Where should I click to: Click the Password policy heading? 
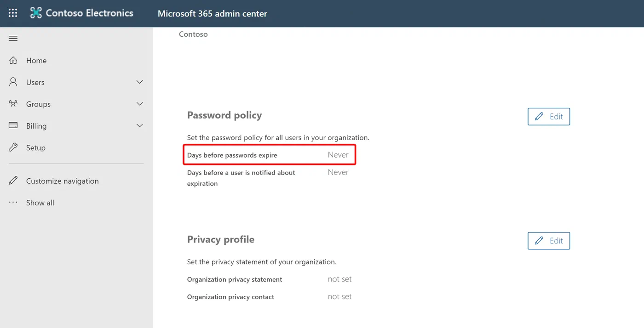pyautogui.click(x=224, y=115)
